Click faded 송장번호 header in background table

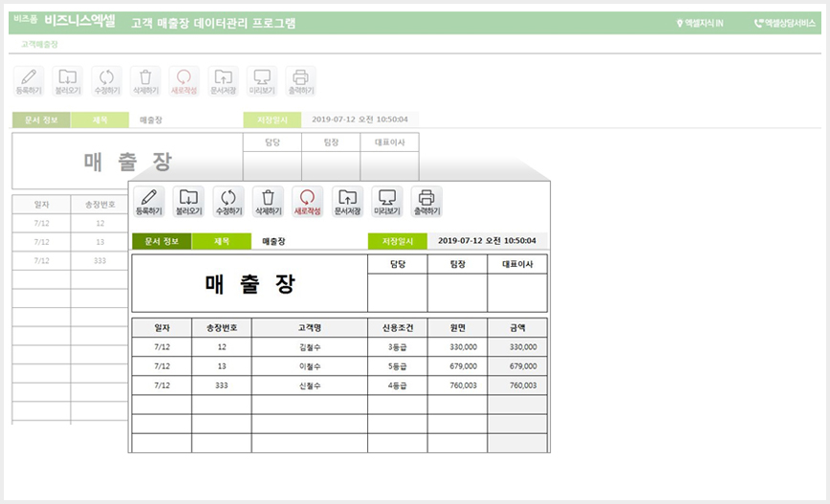tap(100, 205)
